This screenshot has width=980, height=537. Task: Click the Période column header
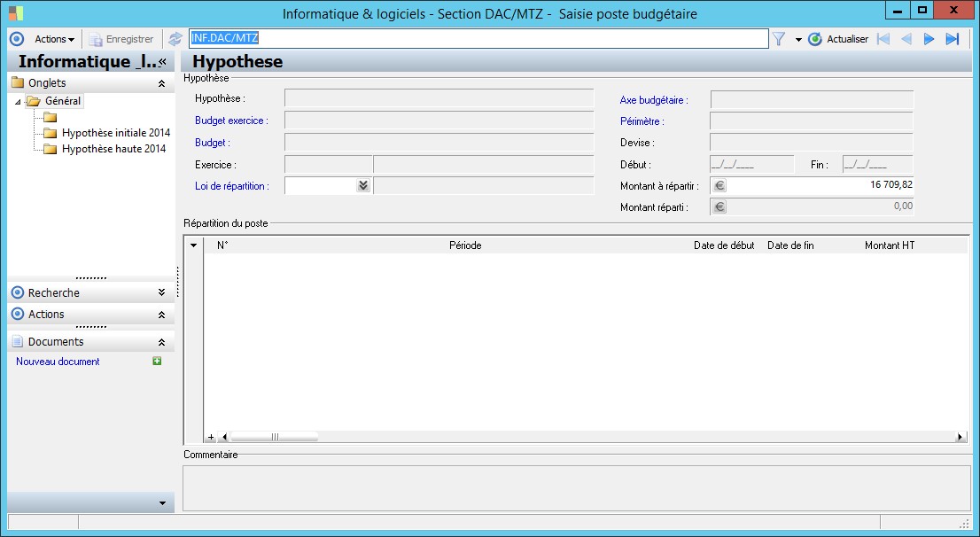pos(465,245)
